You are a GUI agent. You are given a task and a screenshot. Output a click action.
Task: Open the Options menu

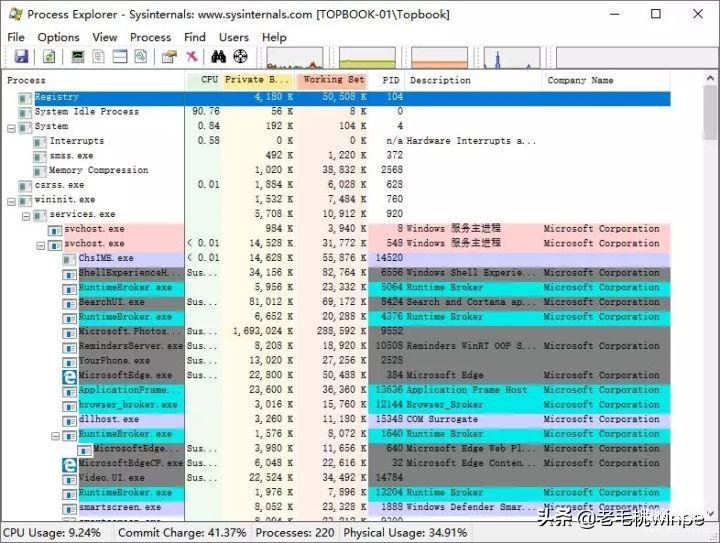(58, 37)
